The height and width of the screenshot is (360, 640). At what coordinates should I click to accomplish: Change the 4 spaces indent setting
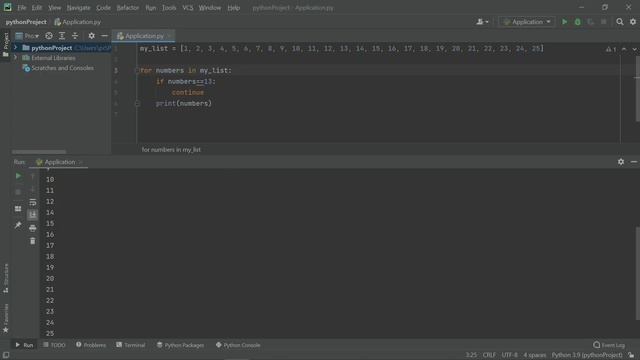[534, 355]
